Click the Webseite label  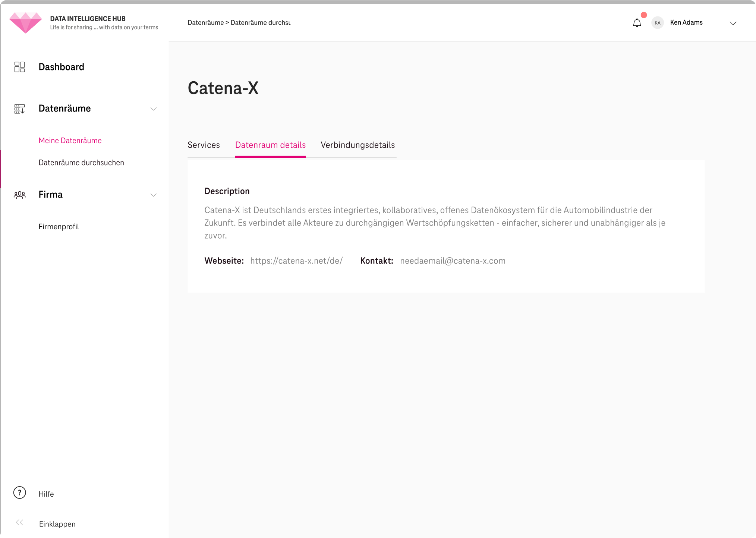[x=224, y=261]
